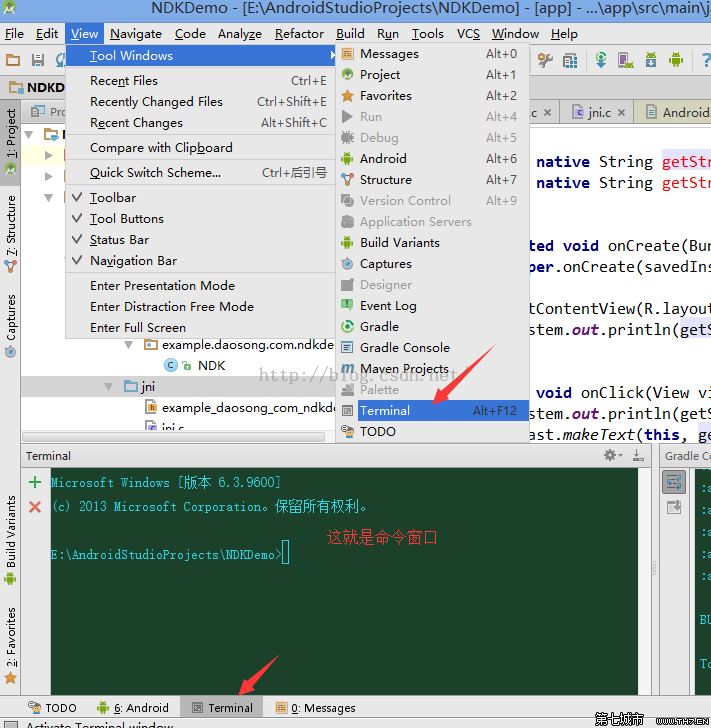Hide the Terminal panel
711x728 pixels.
pyautogui.click(x=639, y=455)
